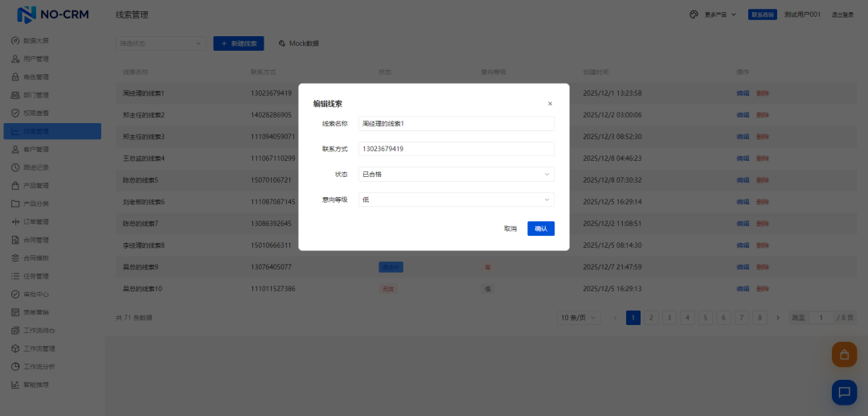Viewport: 868px width, 416px height.
Task: Go to page 4 in pagination
Action: point(687,317)
